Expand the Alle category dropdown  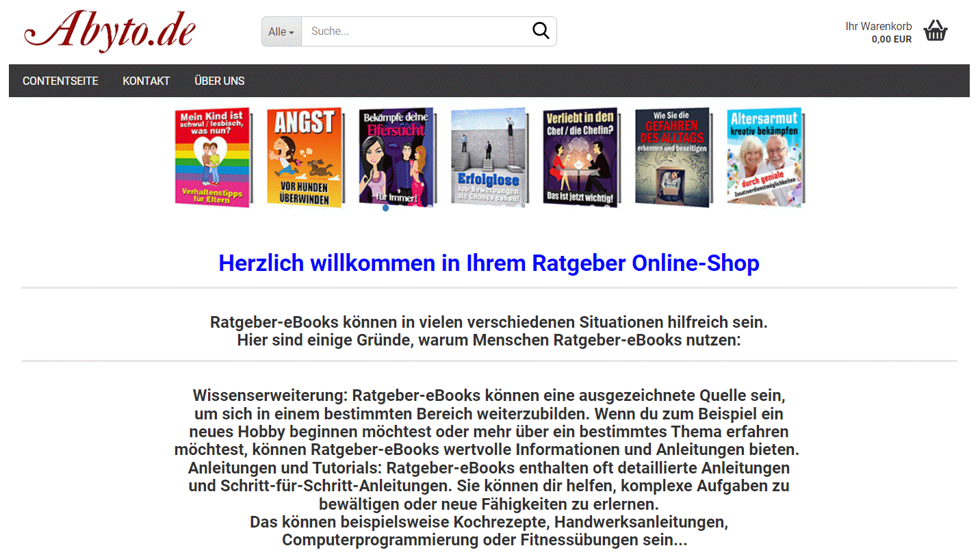pos(281,32)
